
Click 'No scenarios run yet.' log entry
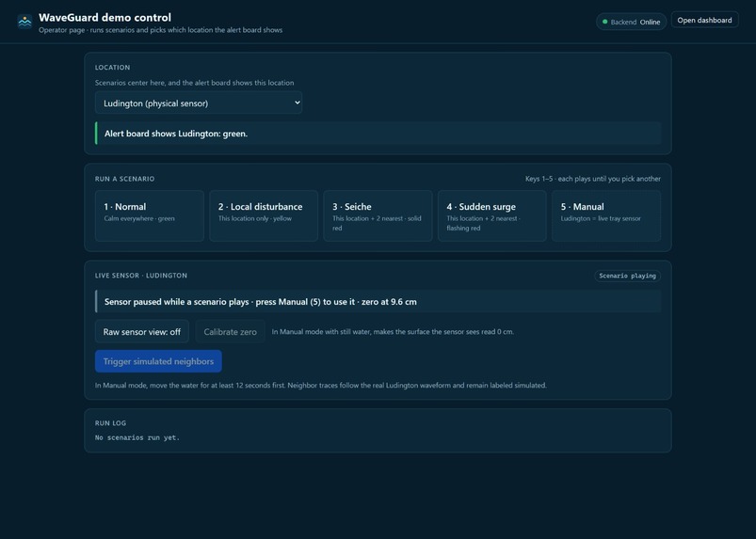(x=137, y=437)
